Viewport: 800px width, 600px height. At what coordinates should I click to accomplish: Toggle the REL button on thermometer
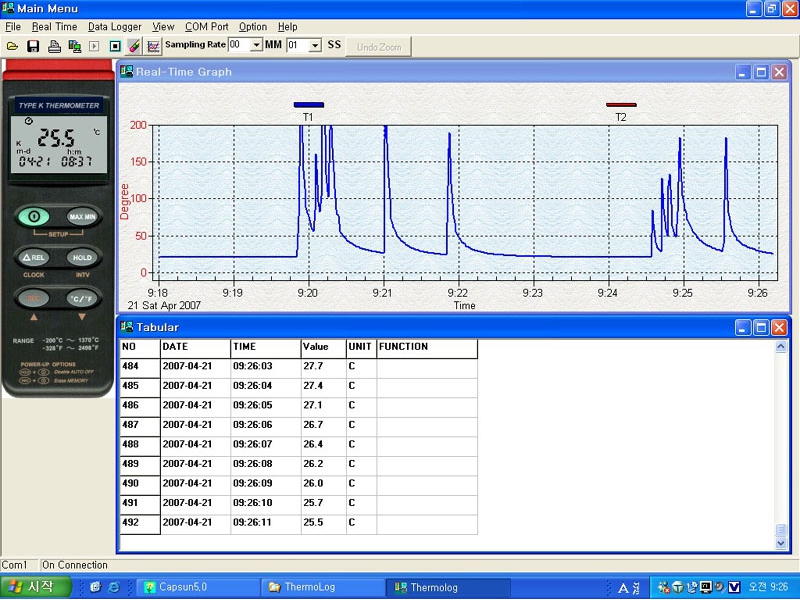pos(34,257)
